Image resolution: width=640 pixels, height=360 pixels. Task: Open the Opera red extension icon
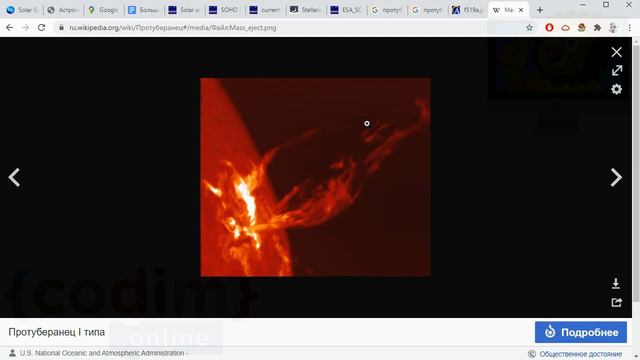tap(549, 28)
